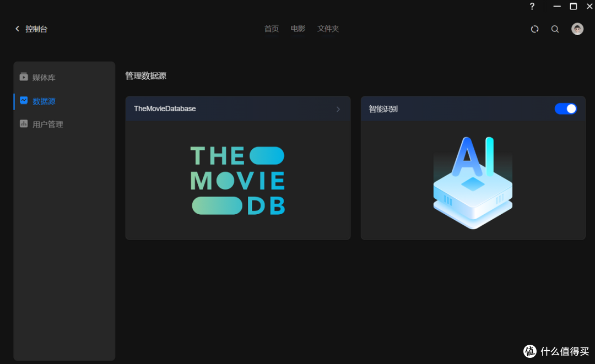Maximize the application window
Image resolution: width=595 pixels, height=364 pixels.
pos(574,7)
